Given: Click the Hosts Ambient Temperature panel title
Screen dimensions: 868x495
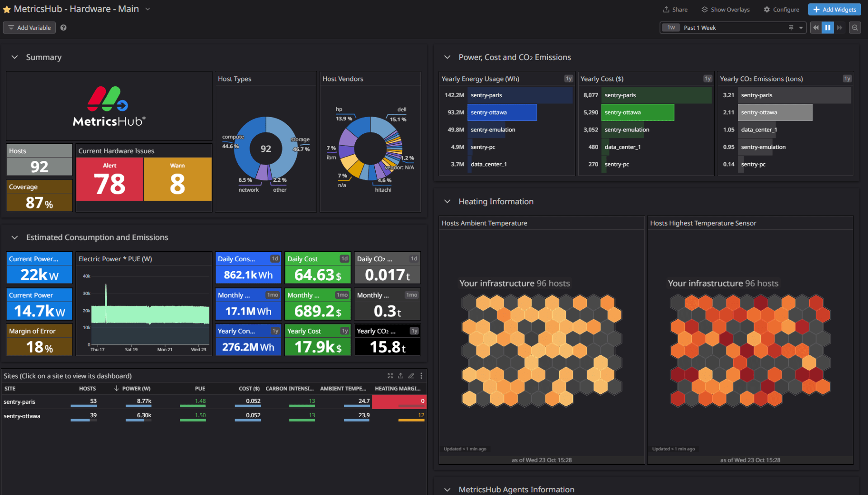Looking at the screenshot, I should point(484,223).
